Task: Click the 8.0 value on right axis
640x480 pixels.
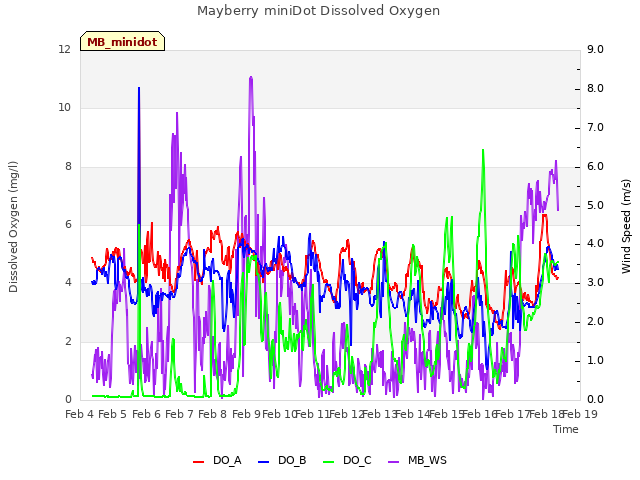Action: point(595,89)
